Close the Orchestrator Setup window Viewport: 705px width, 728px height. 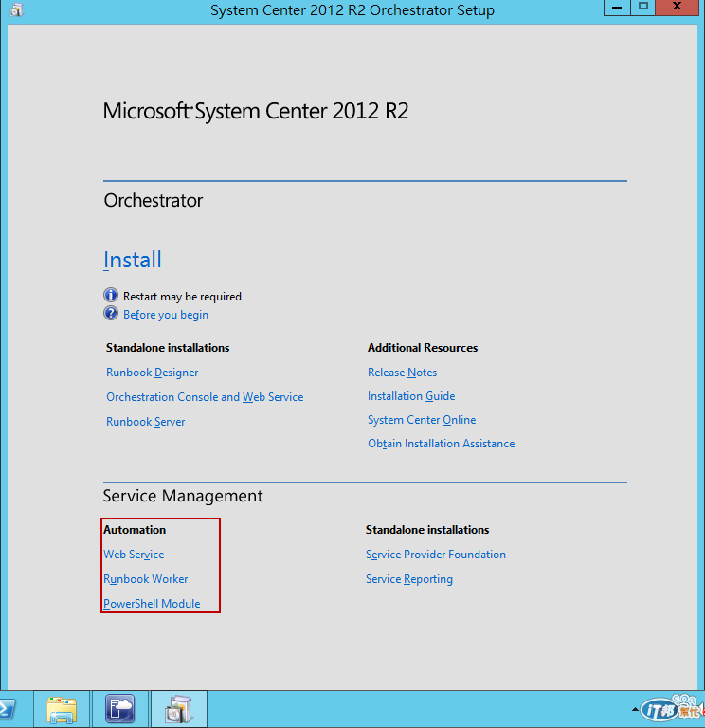[678, 8]
